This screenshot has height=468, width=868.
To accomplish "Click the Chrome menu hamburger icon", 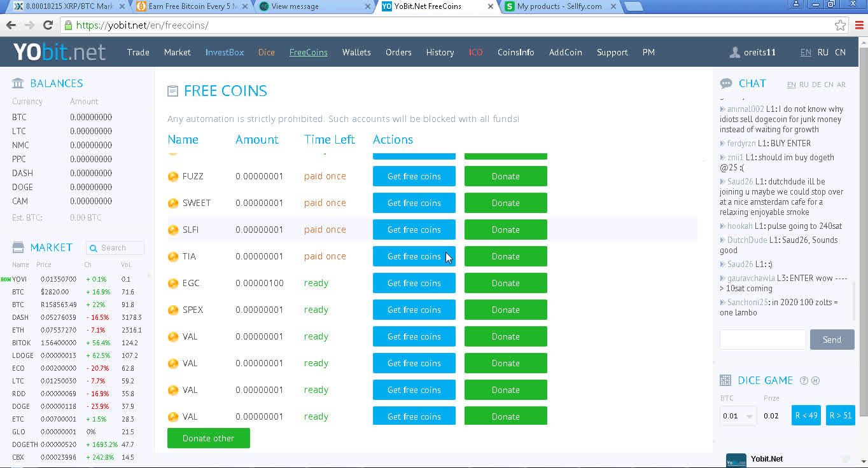I will pos(858,25).
